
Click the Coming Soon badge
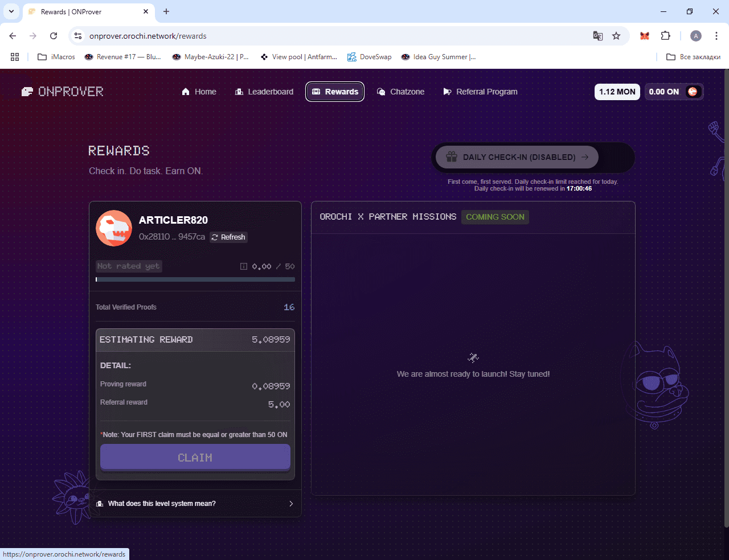[495, 217]
